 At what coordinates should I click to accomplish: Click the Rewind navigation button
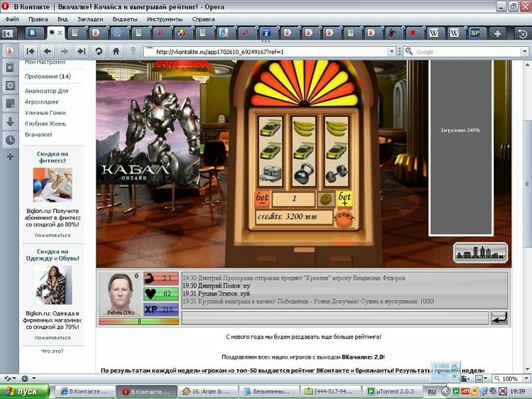tap(30, 52)
